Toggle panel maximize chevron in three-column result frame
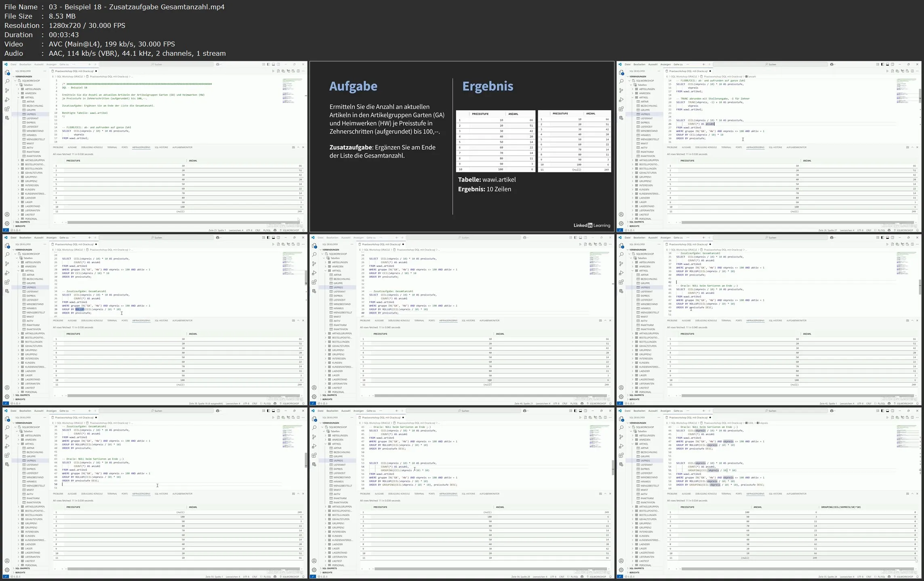924x581 pixels. 912,494
